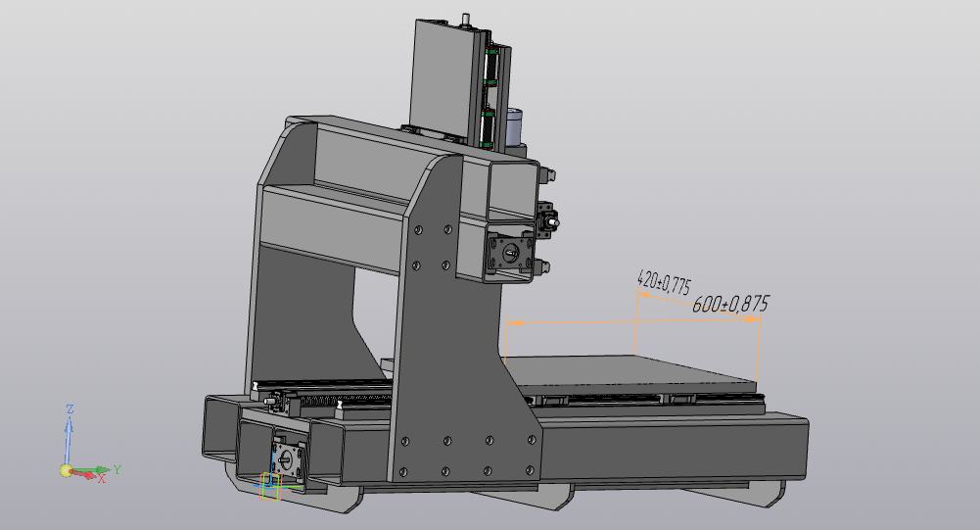Click the X axis of orientation triad
Image resolution: width=980 pixels, height=530 pixels.
click(x=89, y=475)
